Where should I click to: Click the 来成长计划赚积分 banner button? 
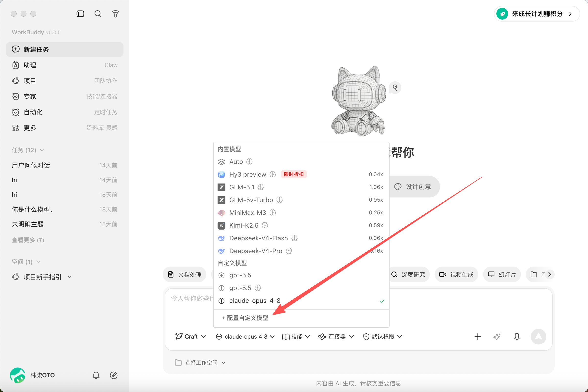(537, 14)
